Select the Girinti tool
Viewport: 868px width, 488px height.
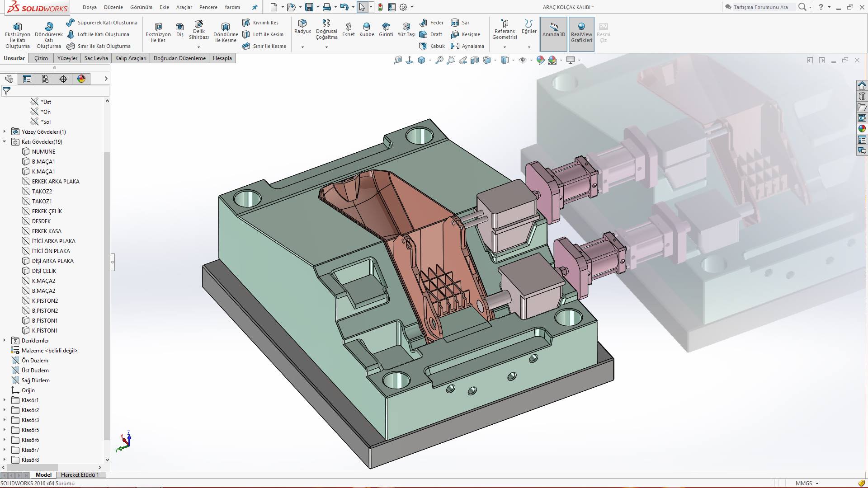(x=386, y=30)
